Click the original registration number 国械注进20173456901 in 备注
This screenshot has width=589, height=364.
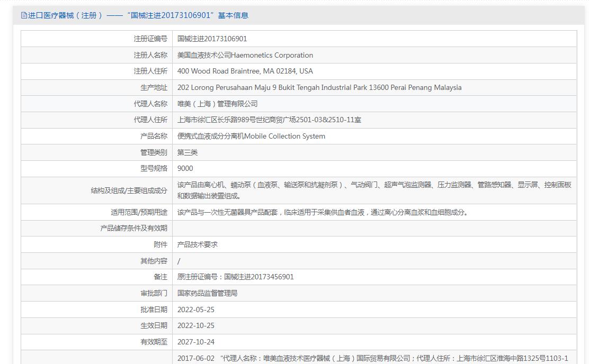[258, 277]
